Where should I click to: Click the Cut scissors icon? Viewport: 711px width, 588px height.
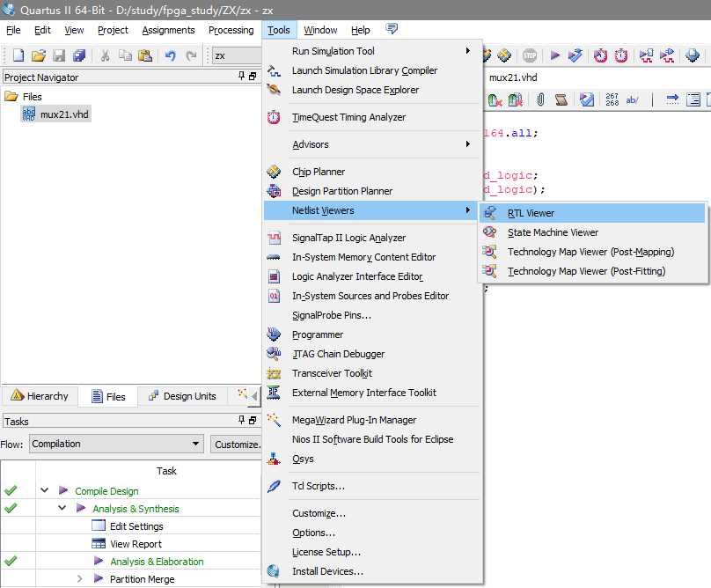pyautogui.click(x=106, y=55)
